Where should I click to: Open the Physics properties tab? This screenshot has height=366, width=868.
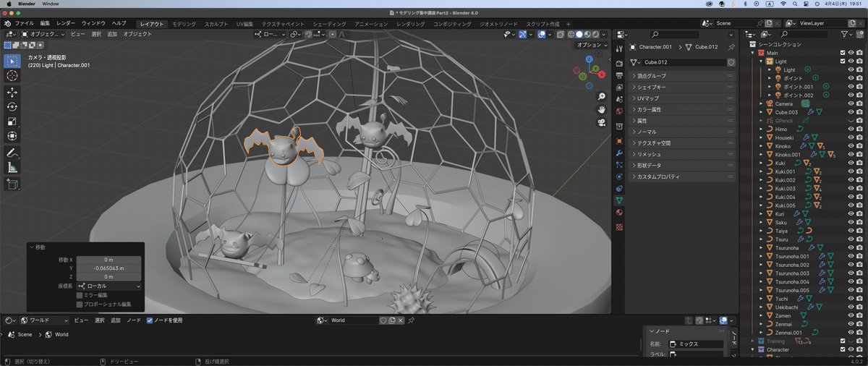(618, 176)
